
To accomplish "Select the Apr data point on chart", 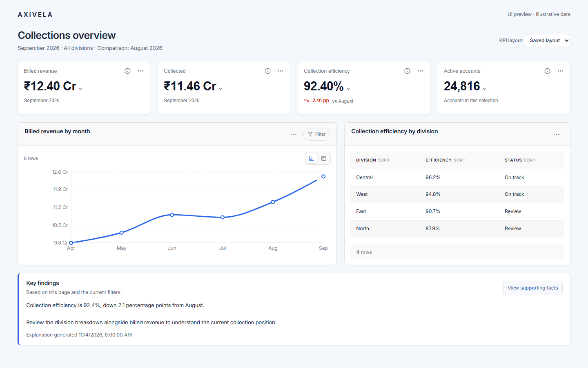I will pyautogui.click(x=71, y=243).
